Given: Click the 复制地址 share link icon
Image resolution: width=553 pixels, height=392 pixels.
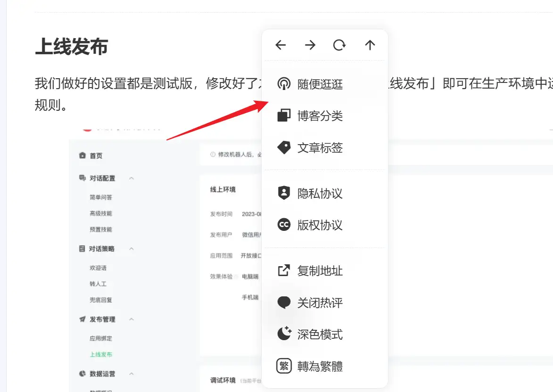Looking at the screenshot, I should [284, 270].
